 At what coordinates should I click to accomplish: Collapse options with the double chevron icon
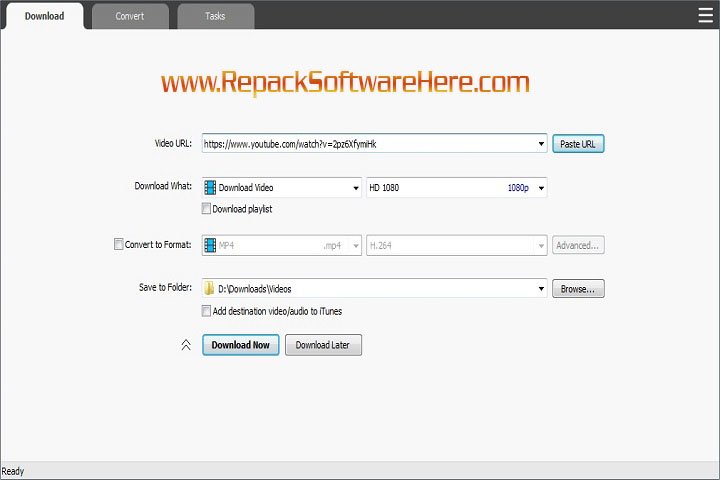(x=186, y=344)
